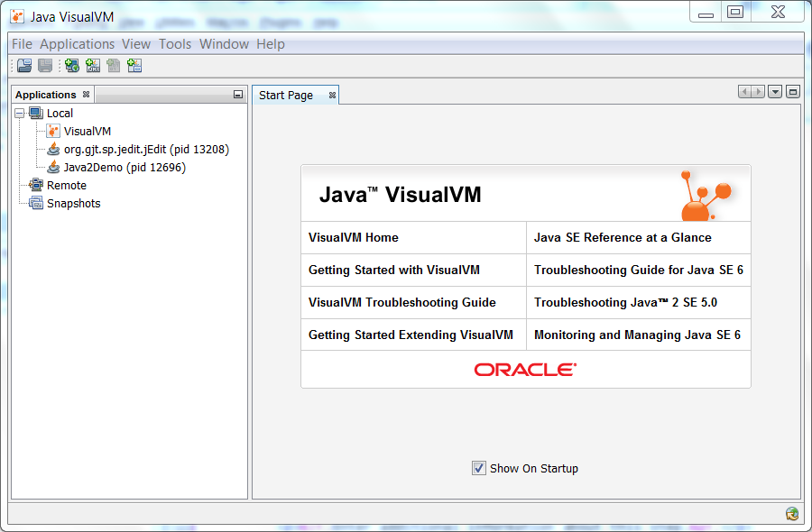Uncheck Show On Startup checkbox
This screenshot has height=532, width=812.
point(478,468)
